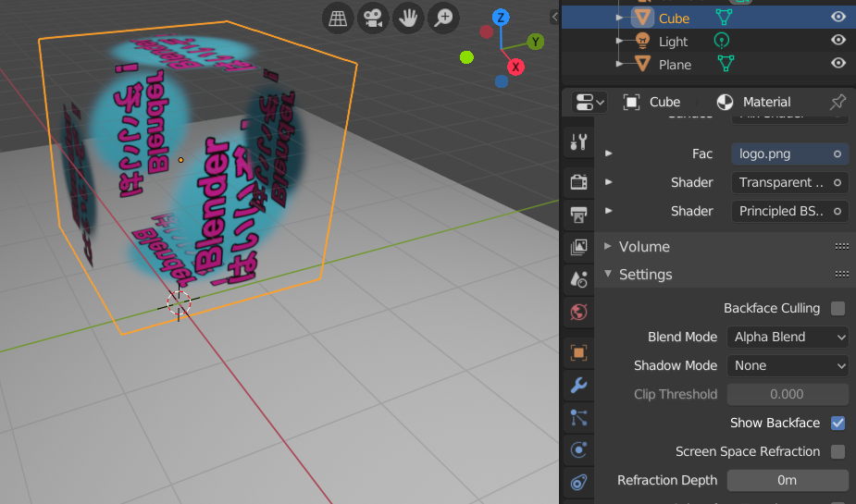This screenshot has width=856, height=504.
Task: Select the Light row in outliner
Action: 709,41
